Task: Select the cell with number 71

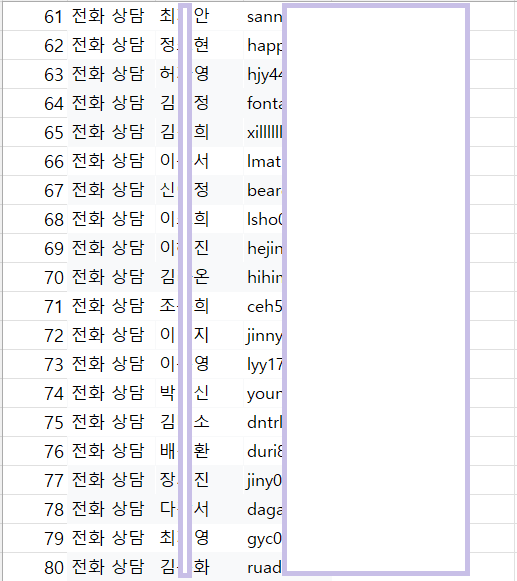Action: [x=35, y=306]
